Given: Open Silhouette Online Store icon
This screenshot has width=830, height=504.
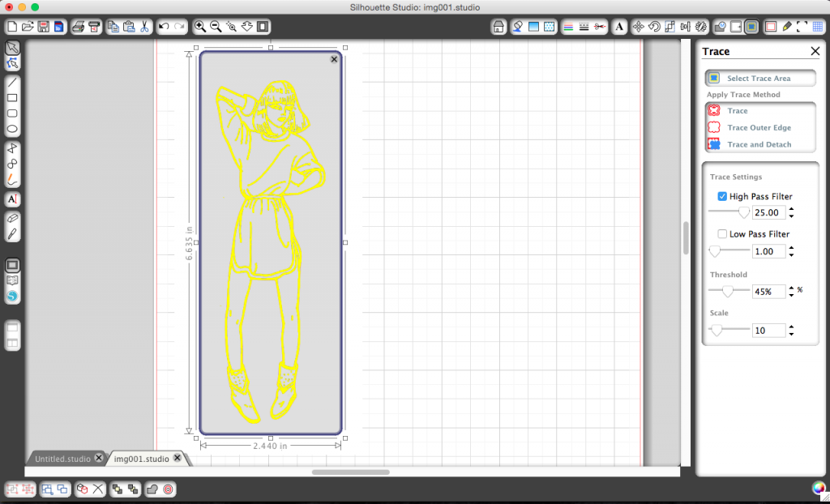Looking at the screenshot, I should 12,296.
